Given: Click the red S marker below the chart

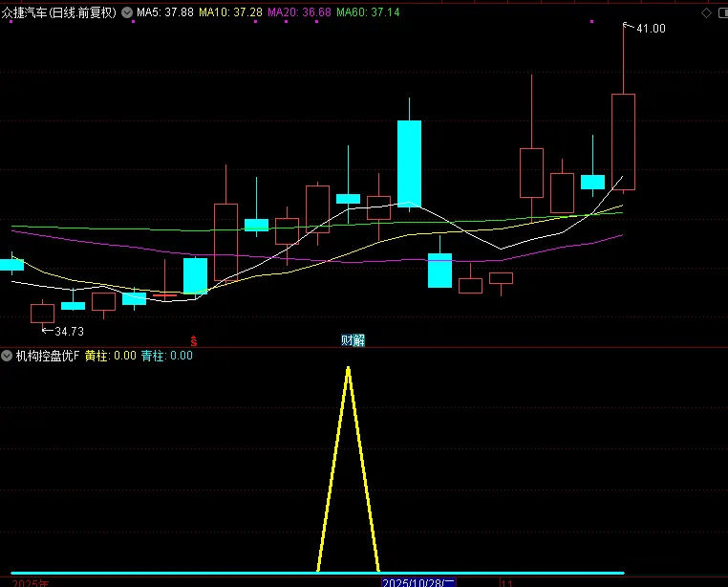Looking at the screenshot, I should click(x=194, y=340).
